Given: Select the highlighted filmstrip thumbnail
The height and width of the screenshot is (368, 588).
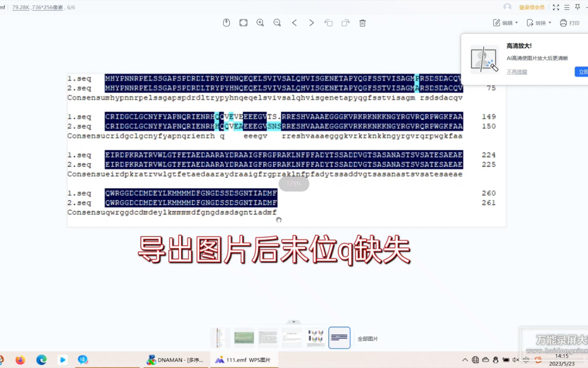Looking at the screenshot, I should [339, 338].
